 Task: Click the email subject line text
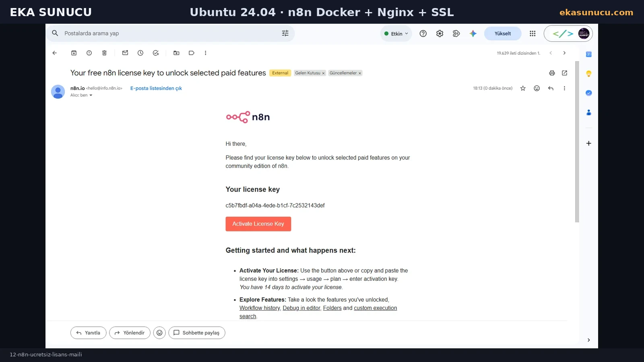tap(168, 73)
